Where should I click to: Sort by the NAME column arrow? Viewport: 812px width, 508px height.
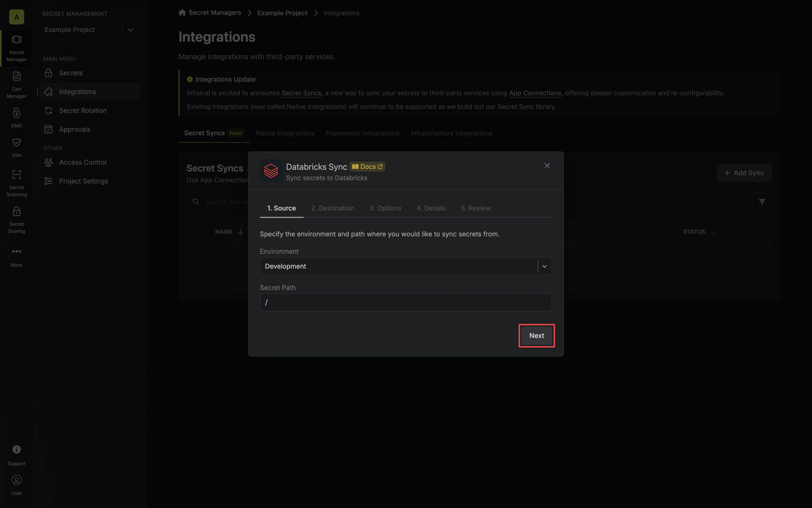240,232
